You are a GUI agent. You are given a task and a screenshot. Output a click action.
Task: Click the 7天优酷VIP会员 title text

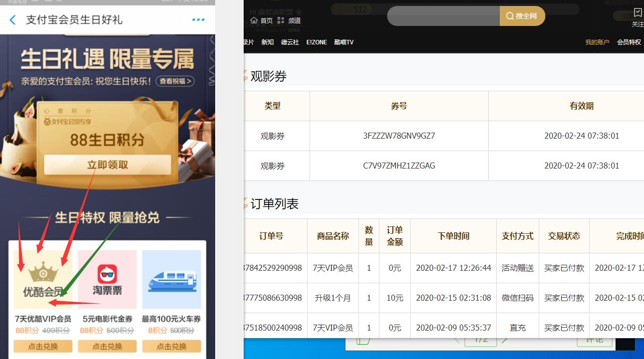pos(43,319)
